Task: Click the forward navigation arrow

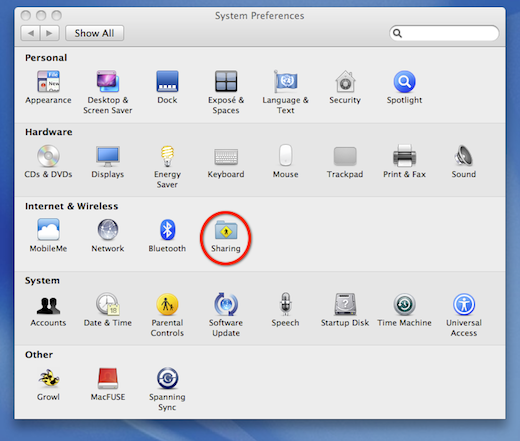Action: click(x=50, y=33)
